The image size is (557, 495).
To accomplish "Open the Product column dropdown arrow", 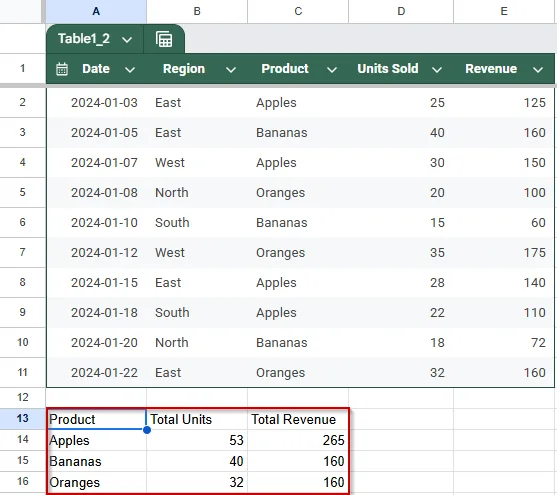I will [332, 70].
